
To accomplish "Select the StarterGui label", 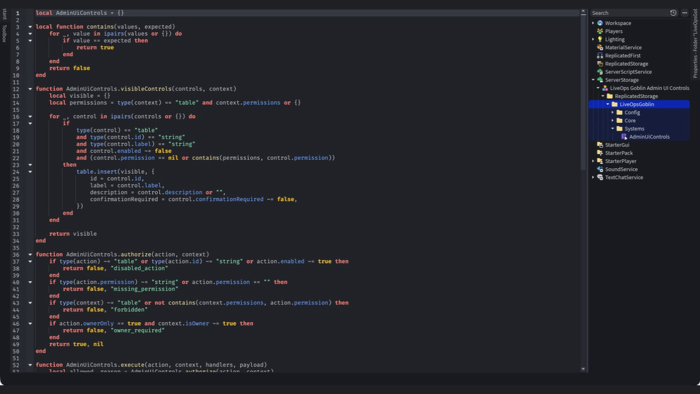I will coord(617,145).
